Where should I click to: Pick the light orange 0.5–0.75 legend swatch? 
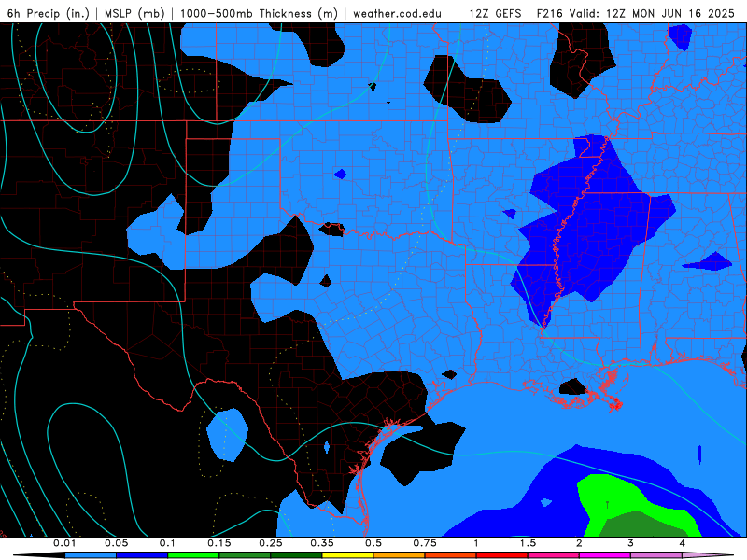(400, 555)
